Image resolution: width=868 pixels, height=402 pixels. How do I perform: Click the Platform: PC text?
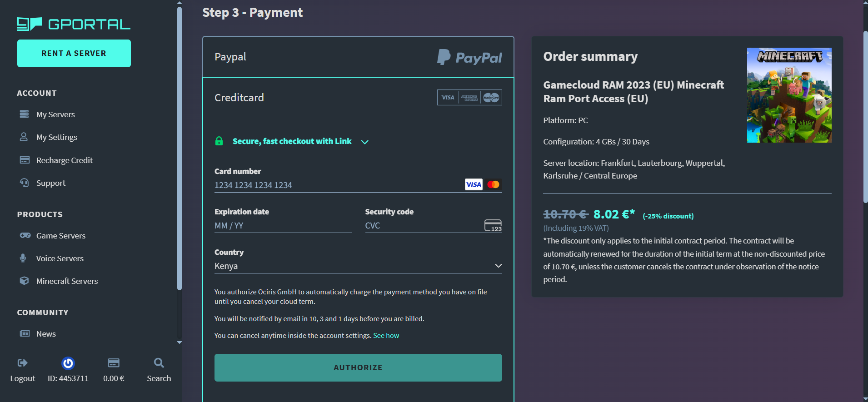click(565, 120)
